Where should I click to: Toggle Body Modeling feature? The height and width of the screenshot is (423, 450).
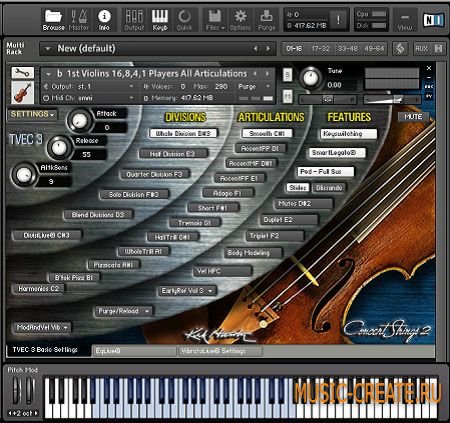253,253
